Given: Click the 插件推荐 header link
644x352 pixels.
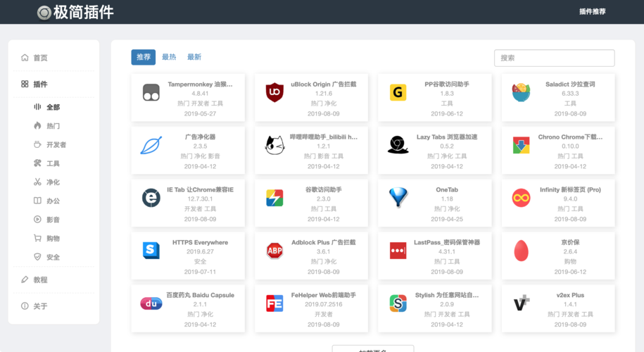Looking at the screenshot, I should click(592, 11).
